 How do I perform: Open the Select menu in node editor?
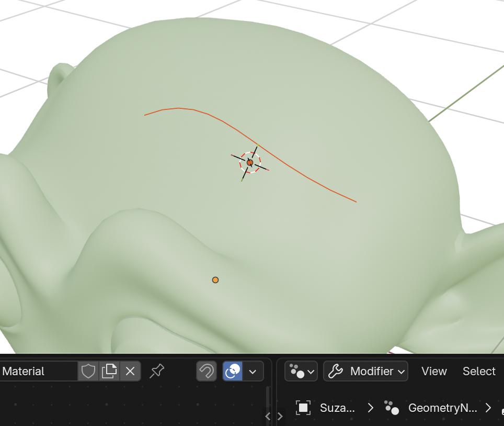point(479,371)
